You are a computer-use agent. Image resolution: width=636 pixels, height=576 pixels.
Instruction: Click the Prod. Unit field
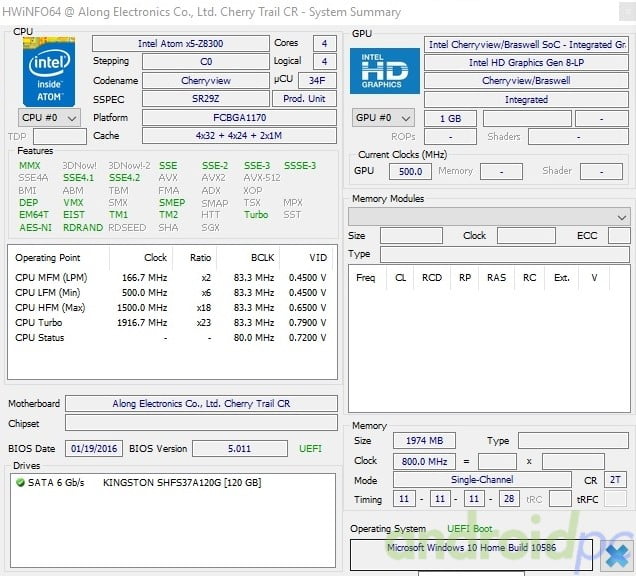pos(304,99)
